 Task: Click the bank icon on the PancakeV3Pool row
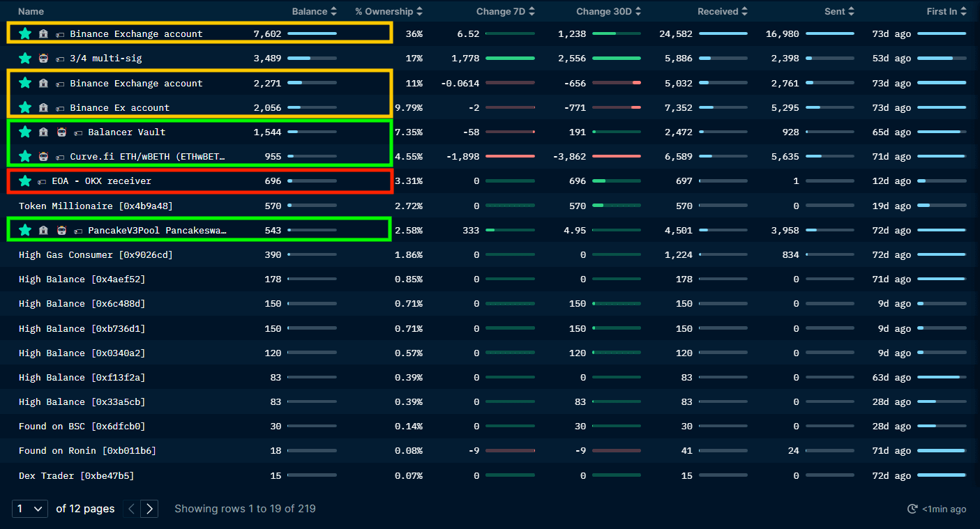43,230
